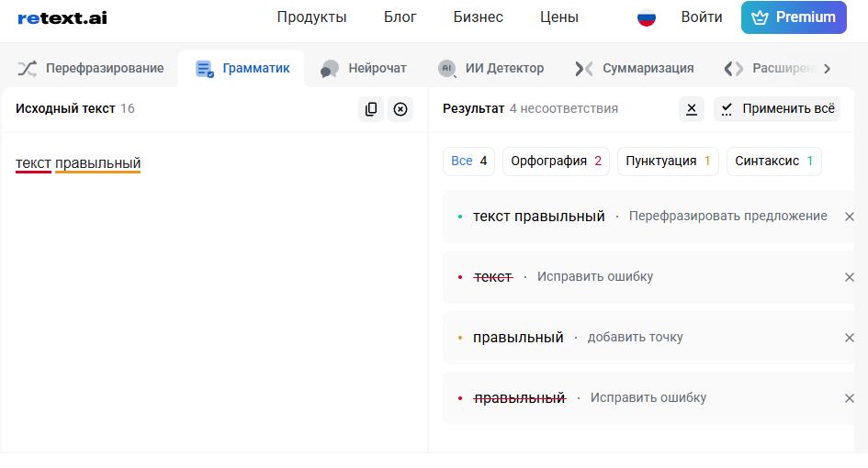The image size is (868, 468).
Task: Open the Нейрочат tab
Action: point(363,69)
